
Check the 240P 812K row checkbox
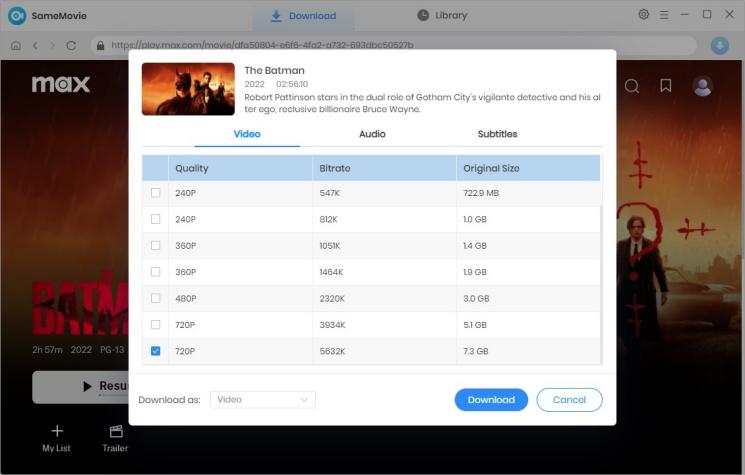coord(155,219)
